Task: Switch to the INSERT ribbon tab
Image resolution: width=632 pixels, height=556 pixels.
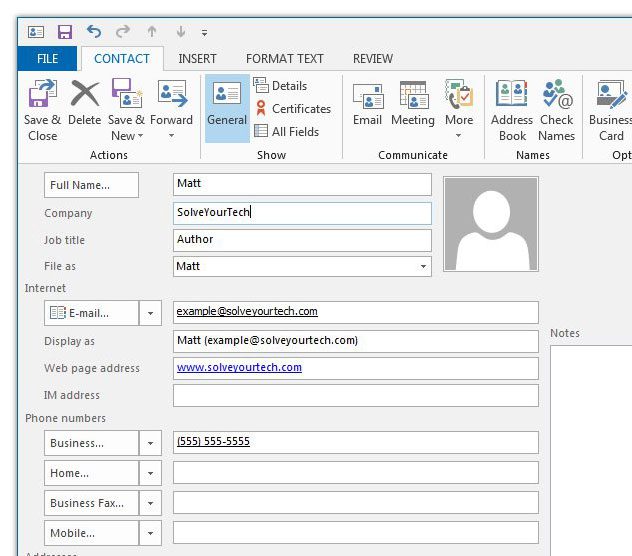Action: (x=197, y=59)
